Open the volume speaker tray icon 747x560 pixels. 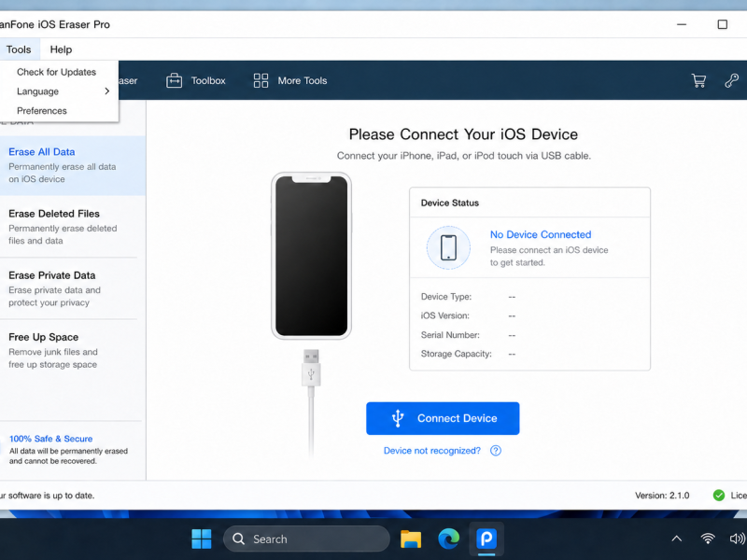pyautogui.click(x=737, y=539)
